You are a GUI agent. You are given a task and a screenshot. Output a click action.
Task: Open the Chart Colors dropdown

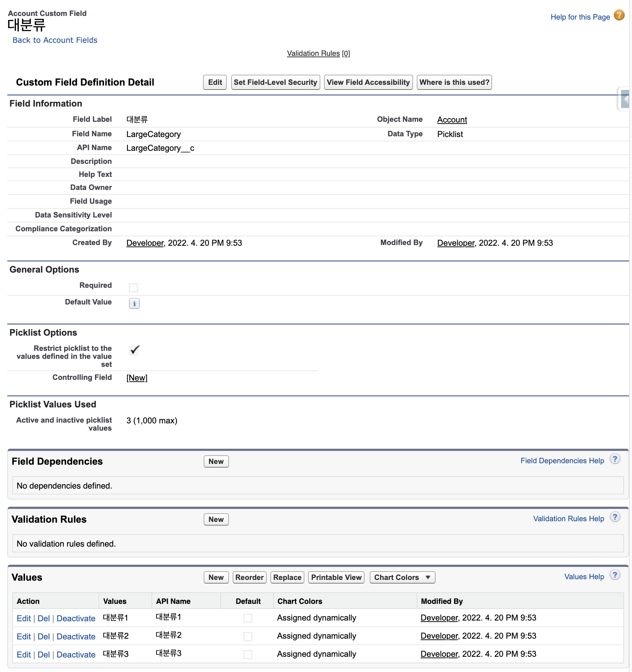click(x=402, y=577)
